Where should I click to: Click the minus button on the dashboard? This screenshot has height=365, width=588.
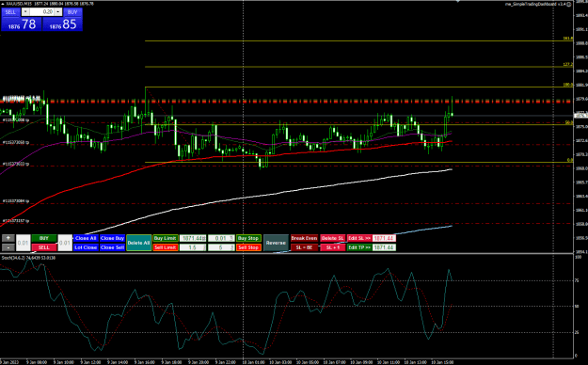tap(8, 247)
